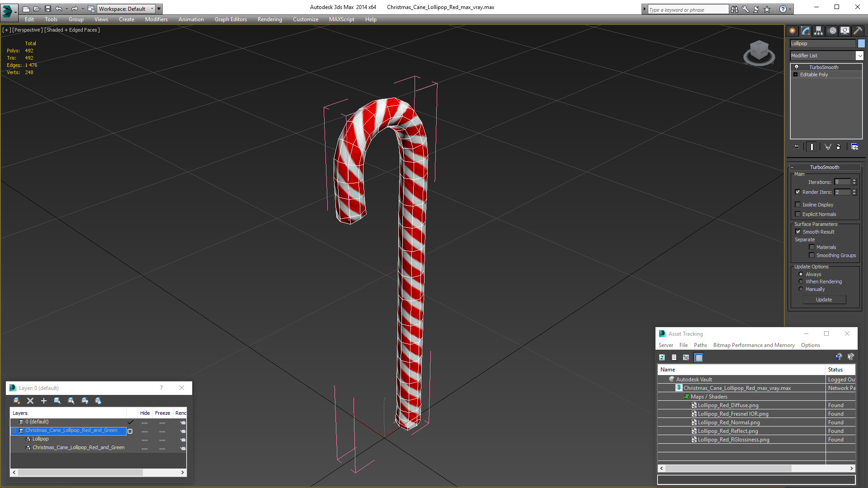Click the Perspective viewport label

28,30
